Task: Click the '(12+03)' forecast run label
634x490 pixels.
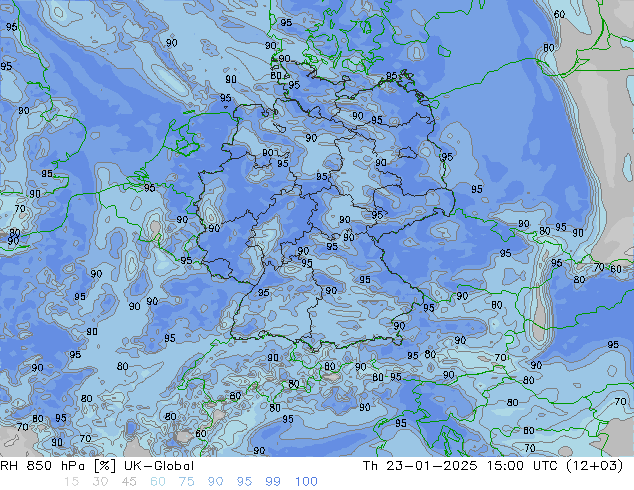Action: [x=594, y=466]
